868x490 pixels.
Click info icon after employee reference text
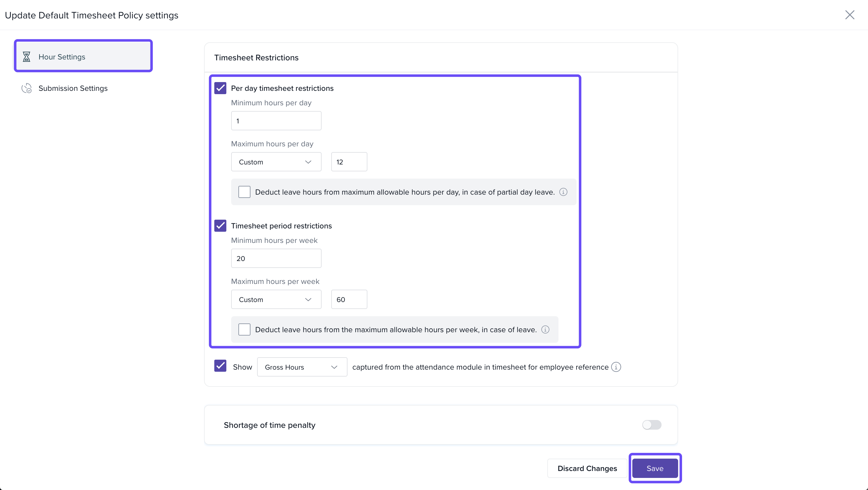[616, 367]
